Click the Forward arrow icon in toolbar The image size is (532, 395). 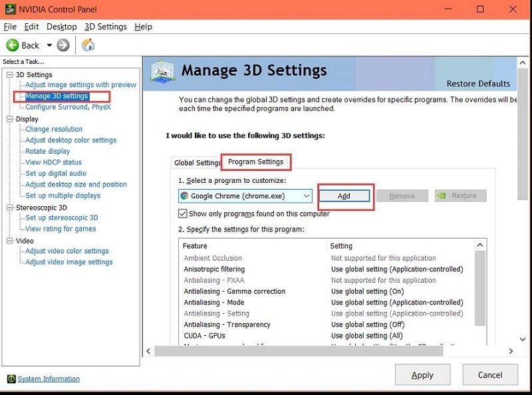[x=63, y=45]
